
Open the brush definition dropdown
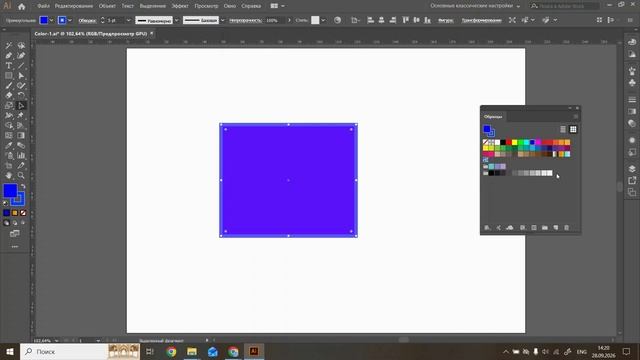[x=222, y=20]
